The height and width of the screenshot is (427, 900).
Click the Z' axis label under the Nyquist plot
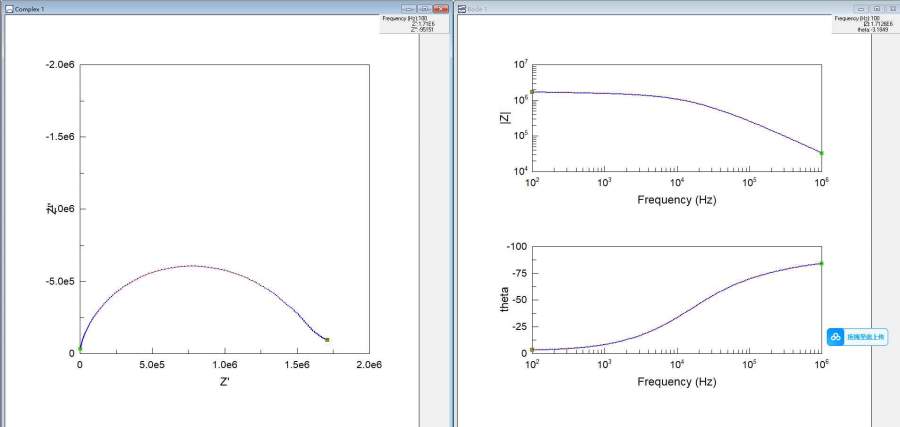(225, 382)
